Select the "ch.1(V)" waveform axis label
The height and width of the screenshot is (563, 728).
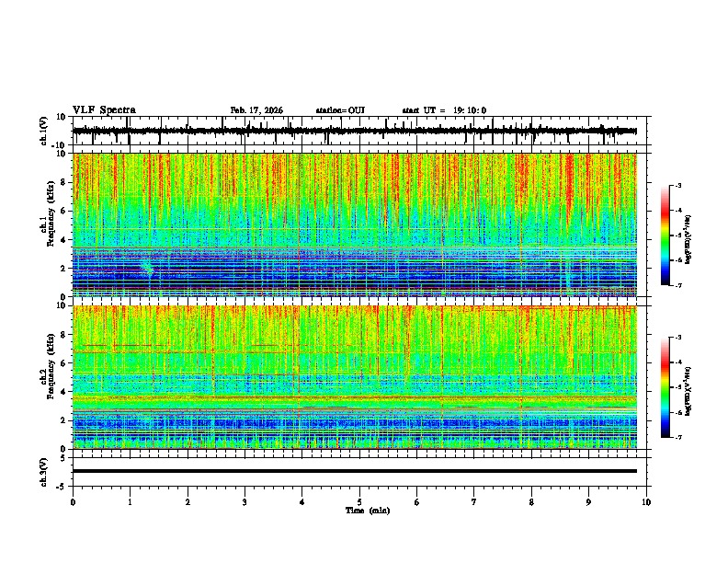[43, 131]
